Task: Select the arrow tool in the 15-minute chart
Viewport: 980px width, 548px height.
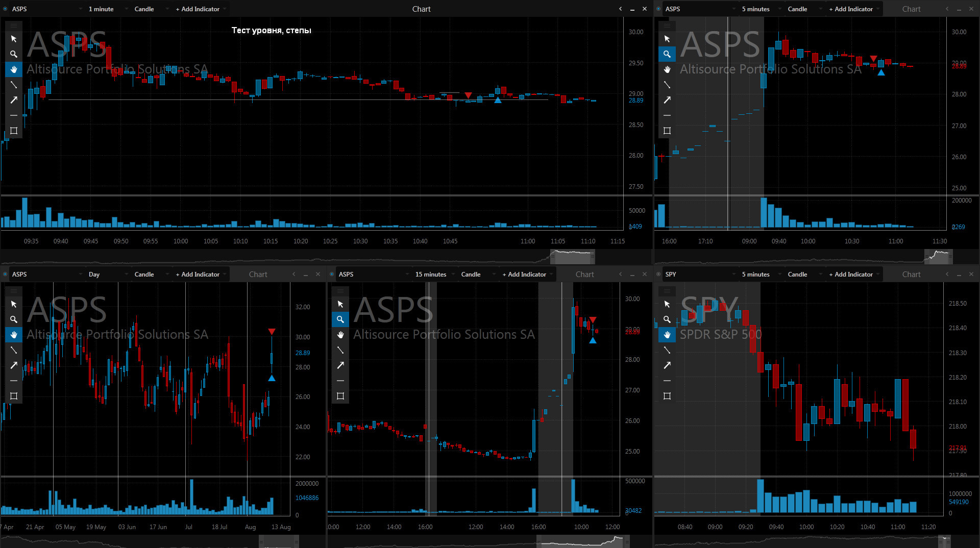Action: (x=340, y=365)
